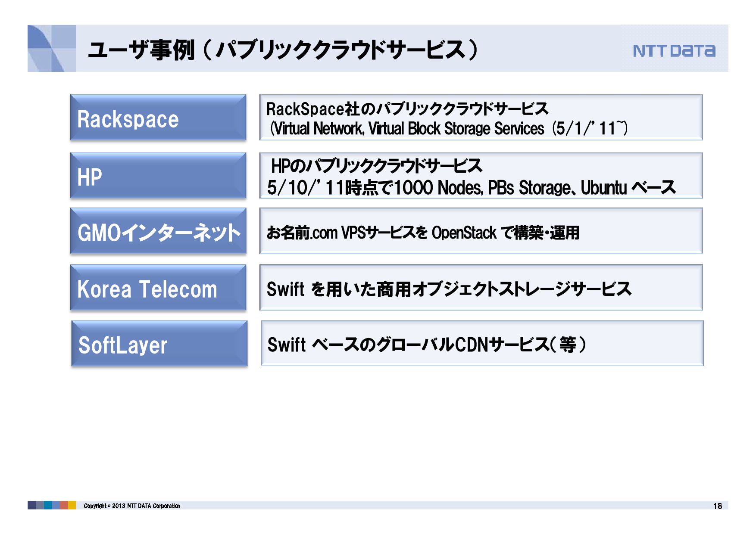Select the HP label box
The height and width of the screenshot is (534, 756).
tap(158, 176)
